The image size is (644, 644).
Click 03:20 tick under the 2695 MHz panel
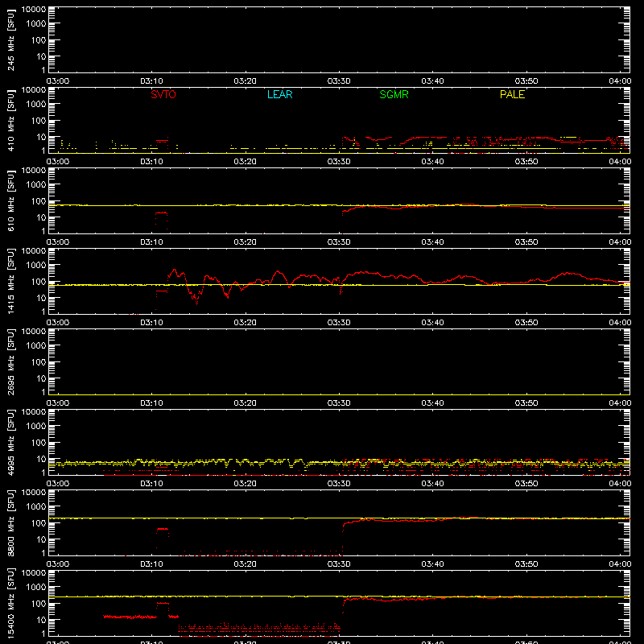(246, 403)
